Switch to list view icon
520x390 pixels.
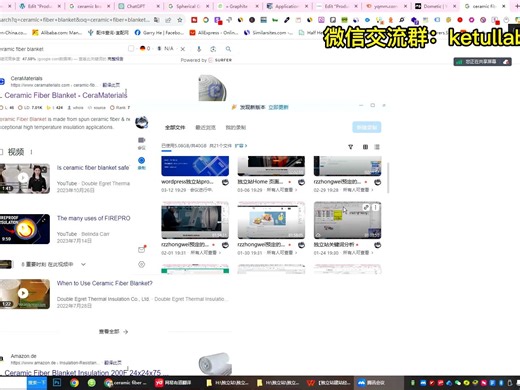click(x=377, y=147)
